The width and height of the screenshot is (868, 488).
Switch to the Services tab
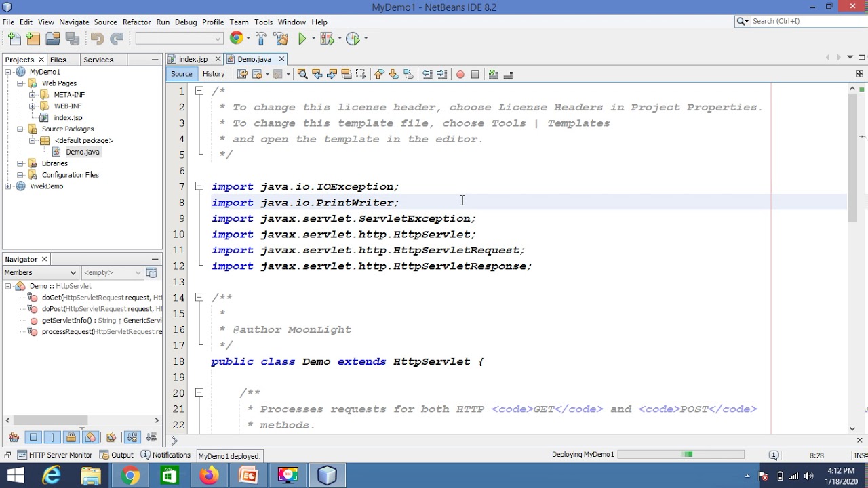point(98,60)
